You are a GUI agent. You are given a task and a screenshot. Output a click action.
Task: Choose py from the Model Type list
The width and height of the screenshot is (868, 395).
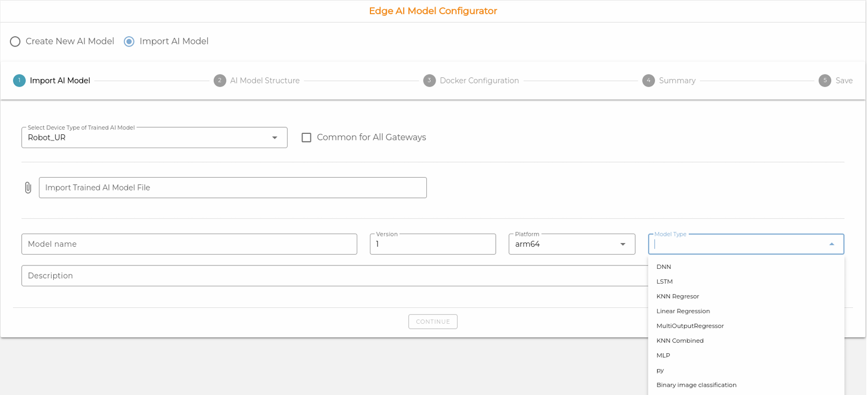(x=746, y=370)
